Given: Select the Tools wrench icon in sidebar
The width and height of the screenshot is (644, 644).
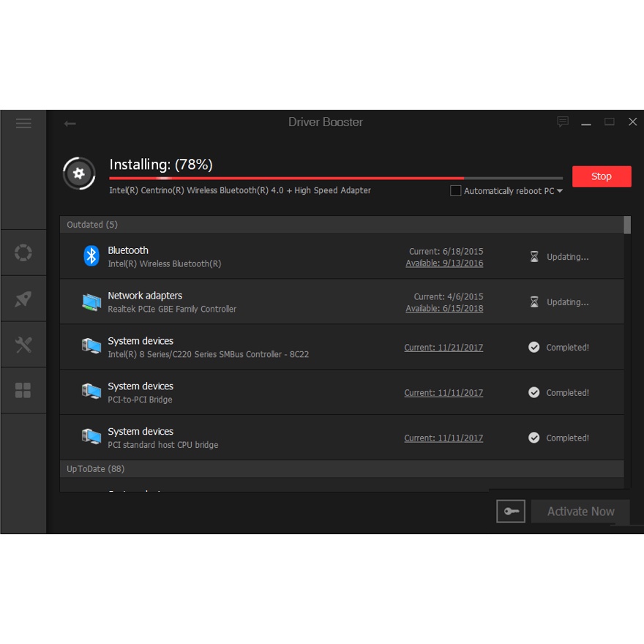Looking at the screenshot, I should pos(23,344).
